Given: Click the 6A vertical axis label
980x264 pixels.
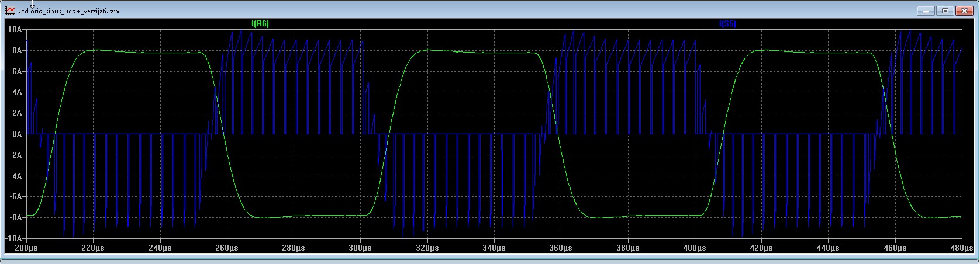Looking at the screenshot, I should pos(17,71).
